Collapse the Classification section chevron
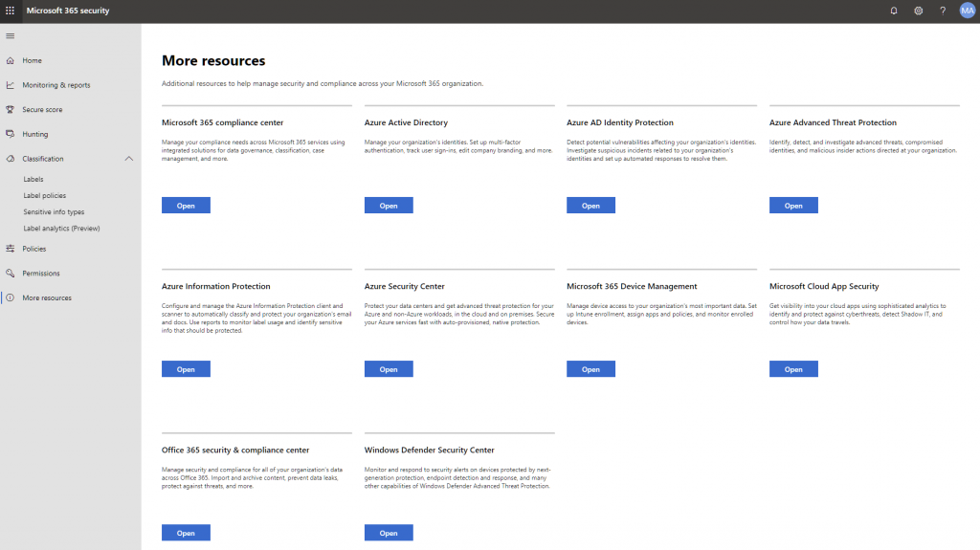The width and height of the screenshot is (980, 550). 129,159
